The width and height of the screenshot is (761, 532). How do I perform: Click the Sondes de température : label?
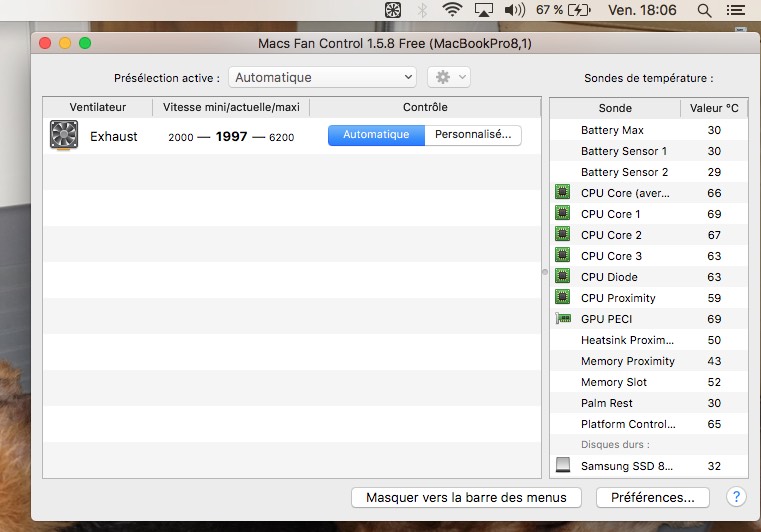[648, 78]
